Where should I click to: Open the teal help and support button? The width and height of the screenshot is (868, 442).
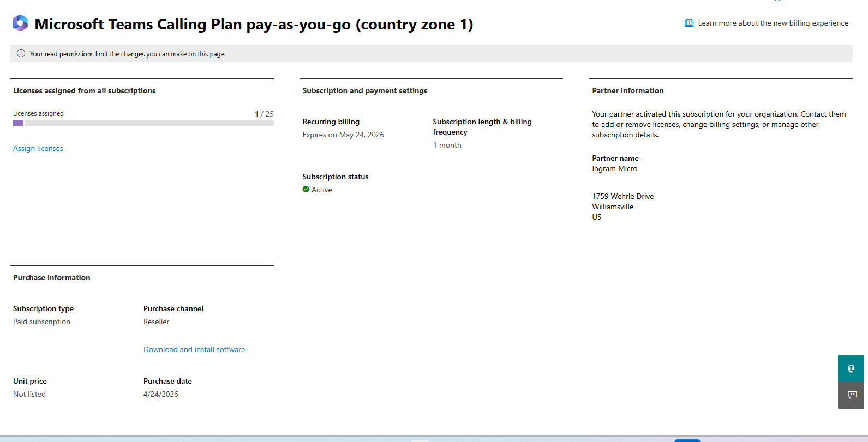851,368
